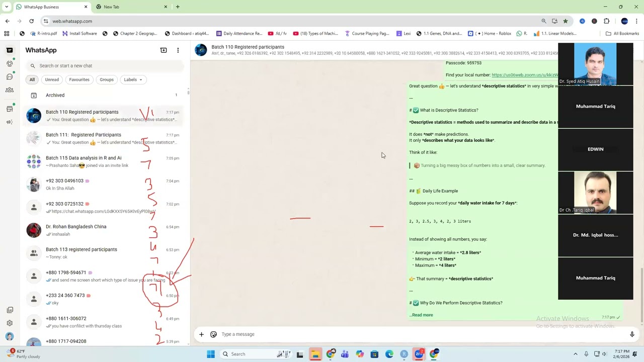
Task: Bookmark this page with star icon
Action: click(x=566, y=21)
